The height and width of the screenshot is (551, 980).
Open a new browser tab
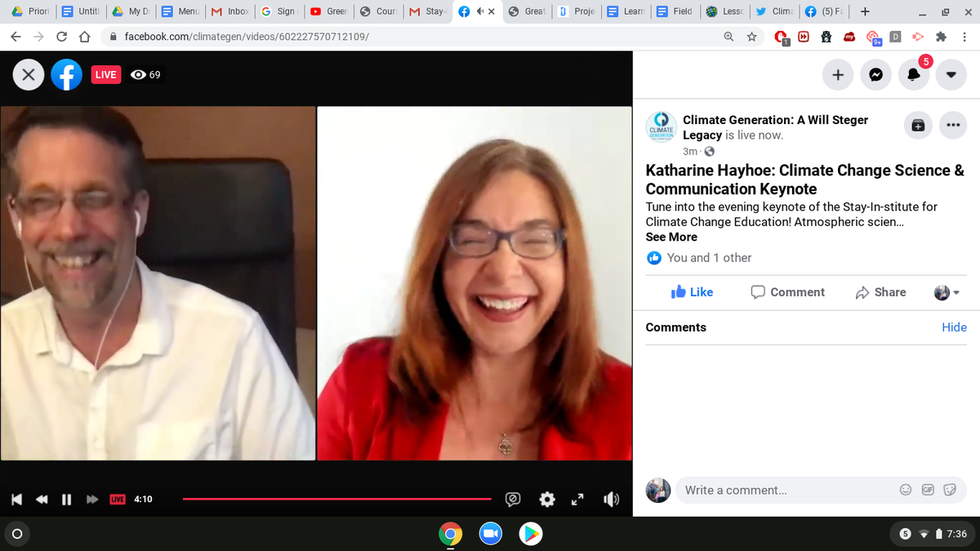tap(865, 11)
